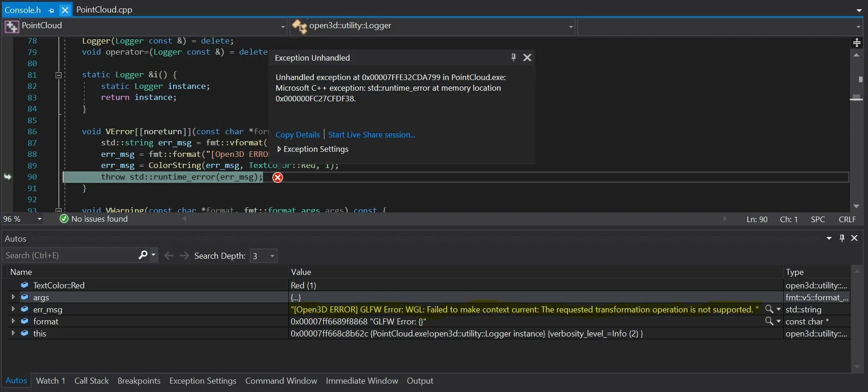
Task: Toggle auto-hide pin on Autos panel
Action: click(842, 238)
